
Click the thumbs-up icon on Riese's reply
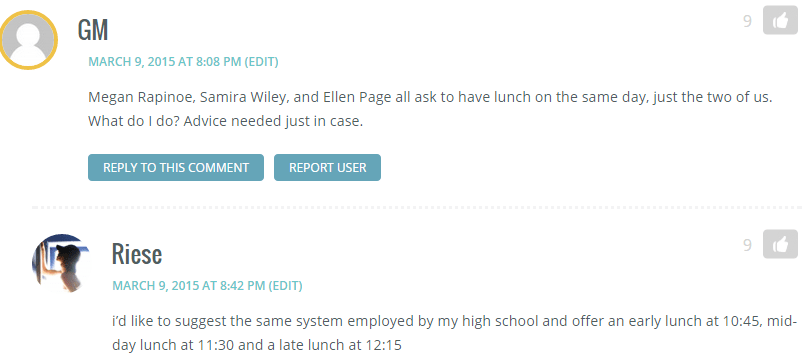(x=780, y=244)
